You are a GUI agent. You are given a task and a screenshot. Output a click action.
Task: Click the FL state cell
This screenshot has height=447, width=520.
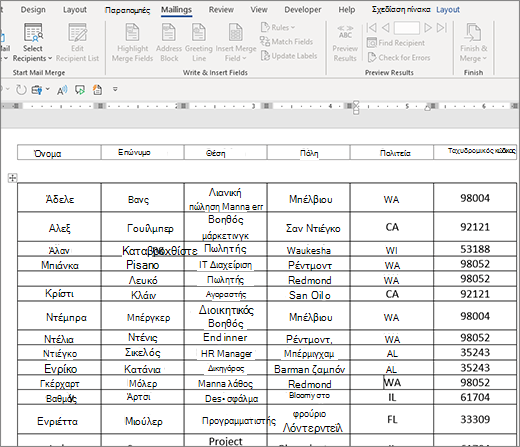point(392,419)
